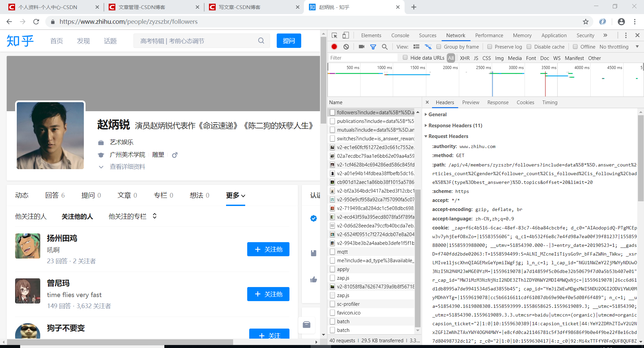Viewport: 644px width, 348px height.
Task: Click the browser extension icon beside star
Action: (x=603, y=21)
